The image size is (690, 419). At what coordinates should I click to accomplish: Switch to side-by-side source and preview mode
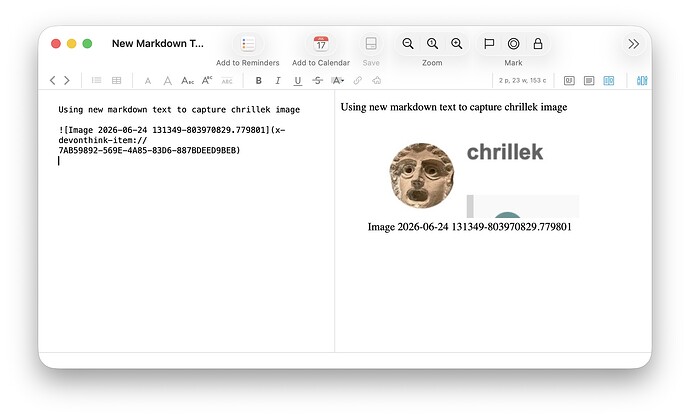tap(609, 81)
